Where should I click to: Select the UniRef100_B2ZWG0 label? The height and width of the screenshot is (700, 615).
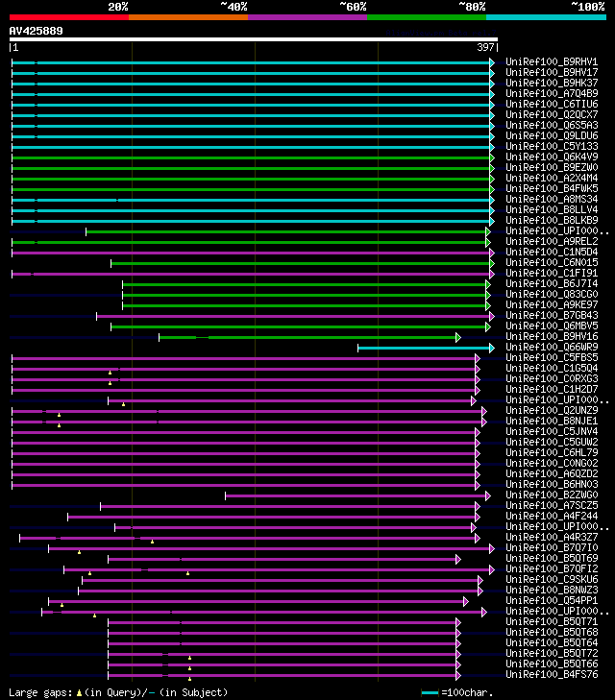tap(552, 495)
